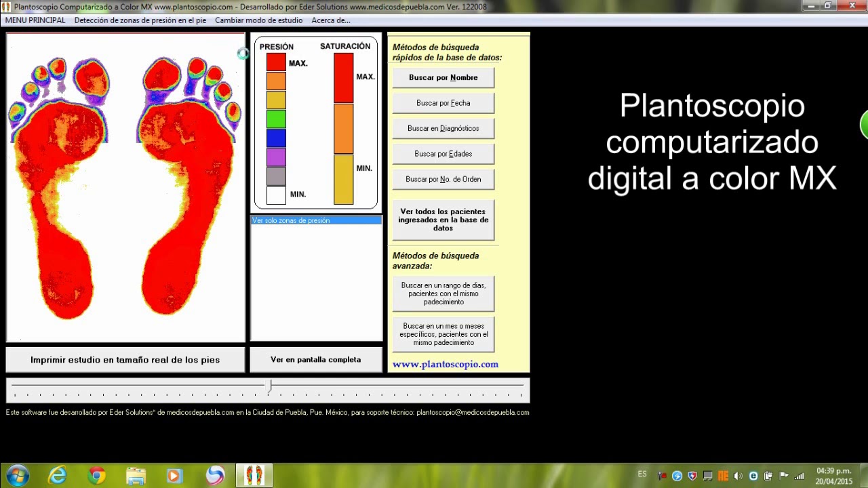The height and width of the screenshot is (488, 868).
Task: Open the battery power plug tray icon
Action: coord(768,476)
